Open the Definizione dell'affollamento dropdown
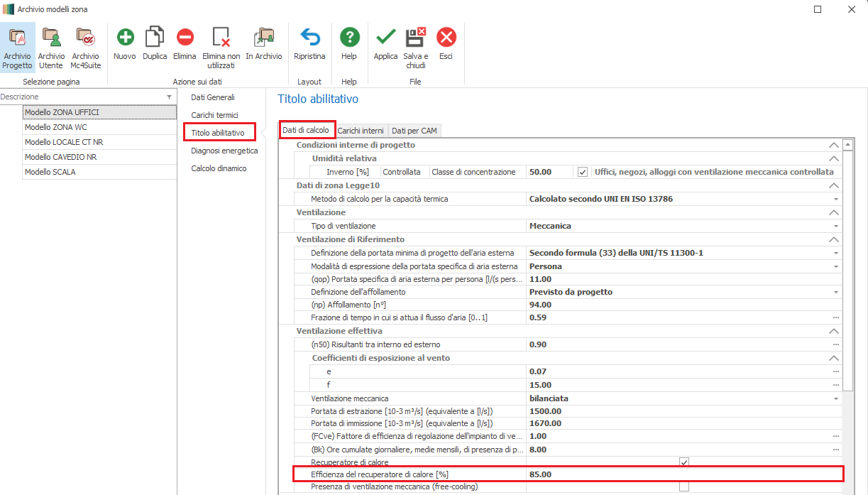 click(x=836, y=292)
